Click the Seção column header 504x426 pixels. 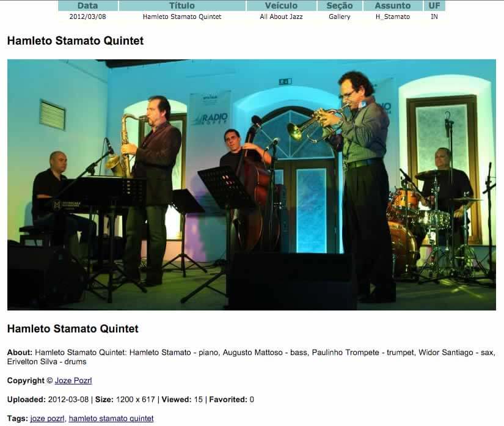[340, 6]
